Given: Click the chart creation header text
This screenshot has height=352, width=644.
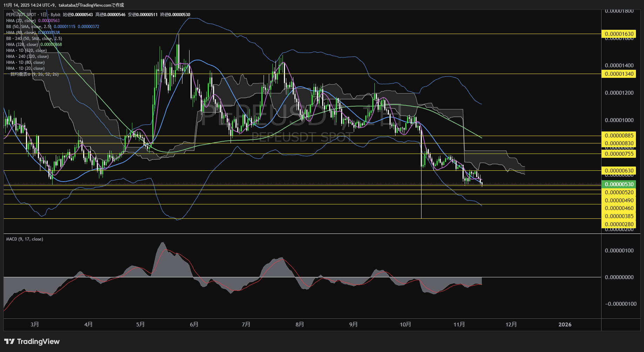Looking at the screenshot, I should pos(64,5).
